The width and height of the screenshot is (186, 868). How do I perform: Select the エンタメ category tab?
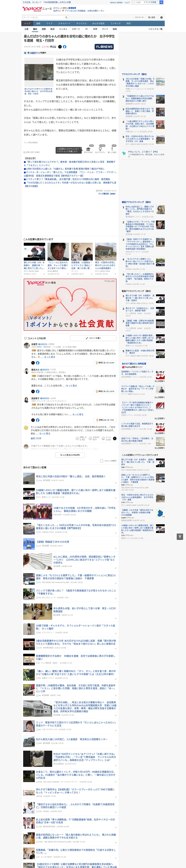63,29
